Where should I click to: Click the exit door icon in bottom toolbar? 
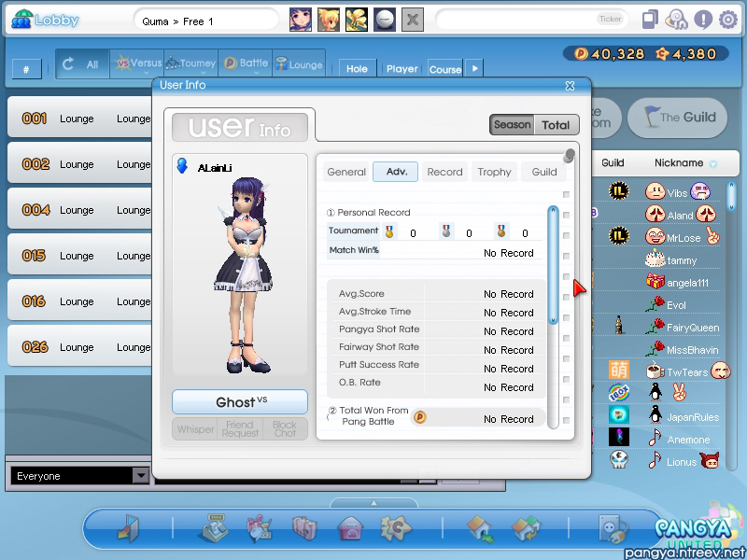(127, 529)
